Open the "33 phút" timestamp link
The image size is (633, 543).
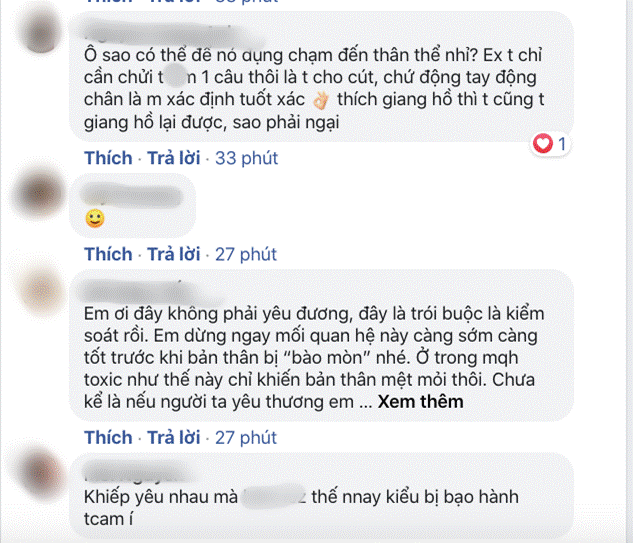(x=247, y=158)
